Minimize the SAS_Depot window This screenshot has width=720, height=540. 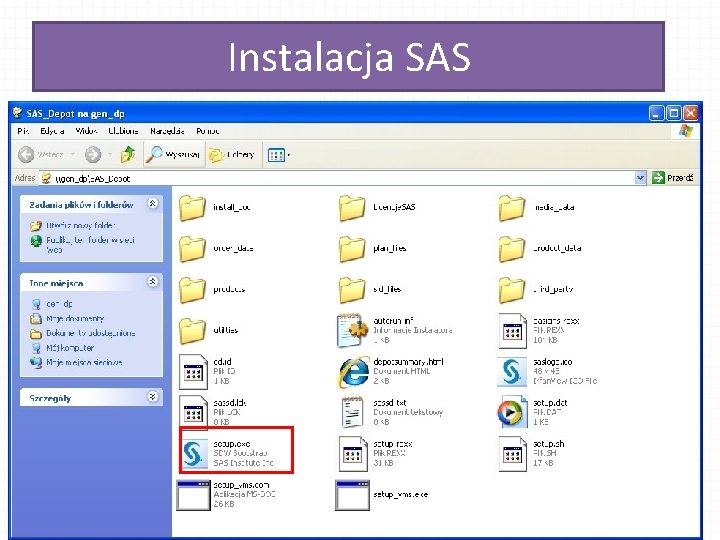coord(656,113)
